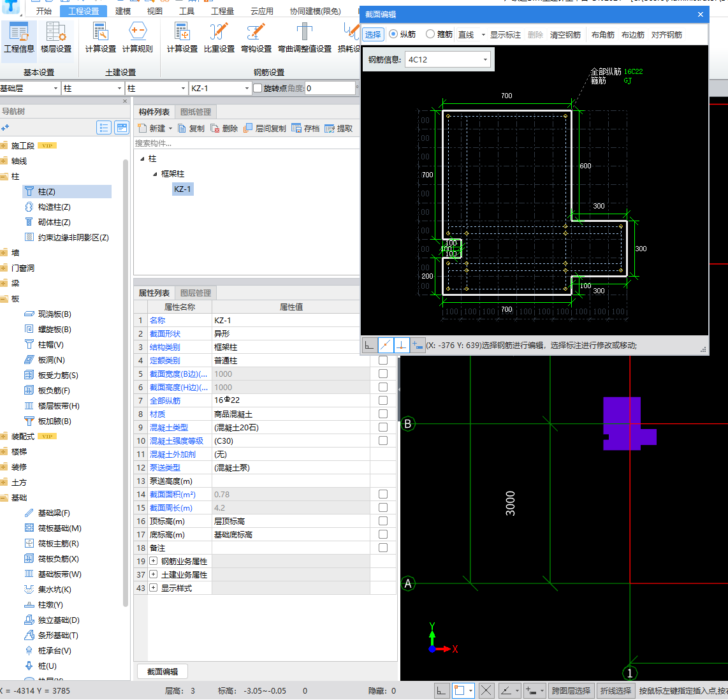Check the box for 混凝土强度等级 row
Image resolution: width=728 pixels, height=700 pixels.
[383, 441]
